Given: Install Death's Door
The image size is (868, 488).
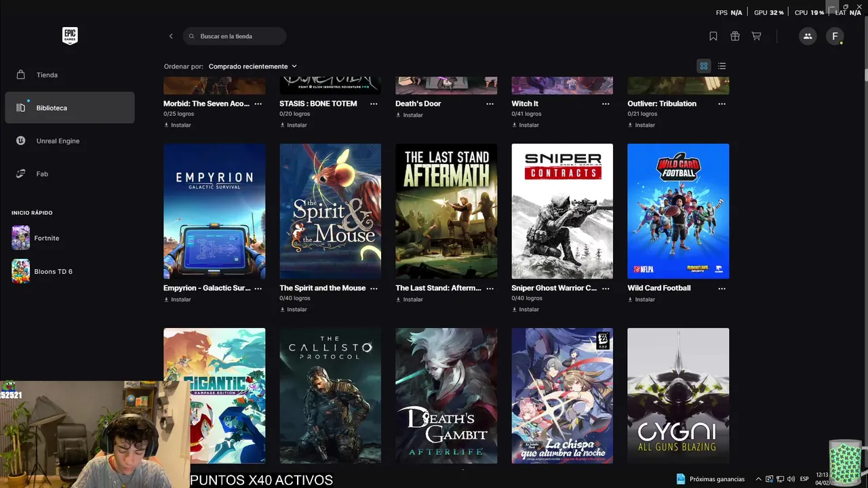Looking at the screenshot, I should pos(410,115).
